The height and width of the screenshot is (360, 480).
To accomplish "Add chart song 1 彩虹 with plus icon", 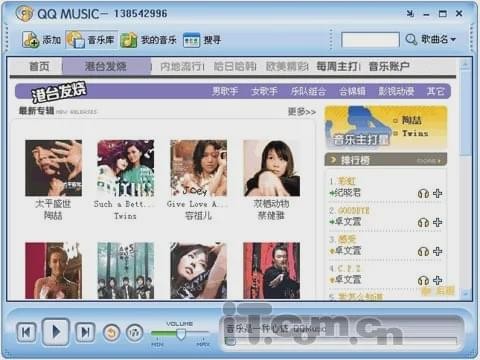I will point(437,193).
